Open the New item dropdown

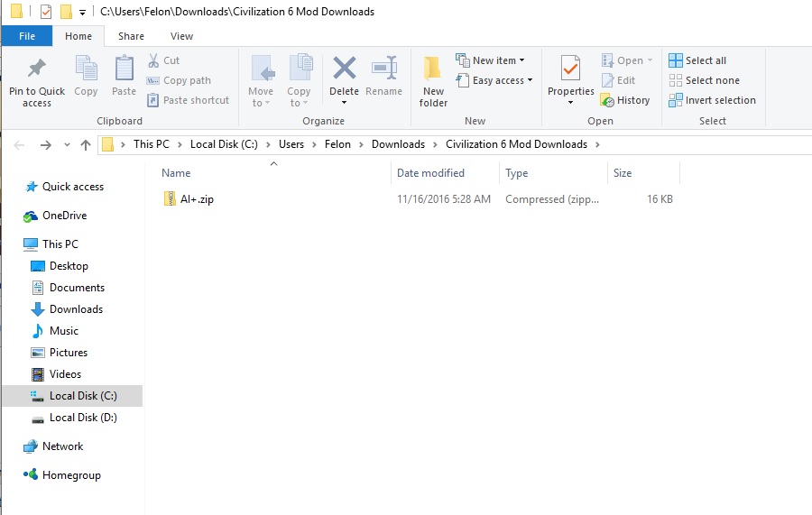[491, 60]
